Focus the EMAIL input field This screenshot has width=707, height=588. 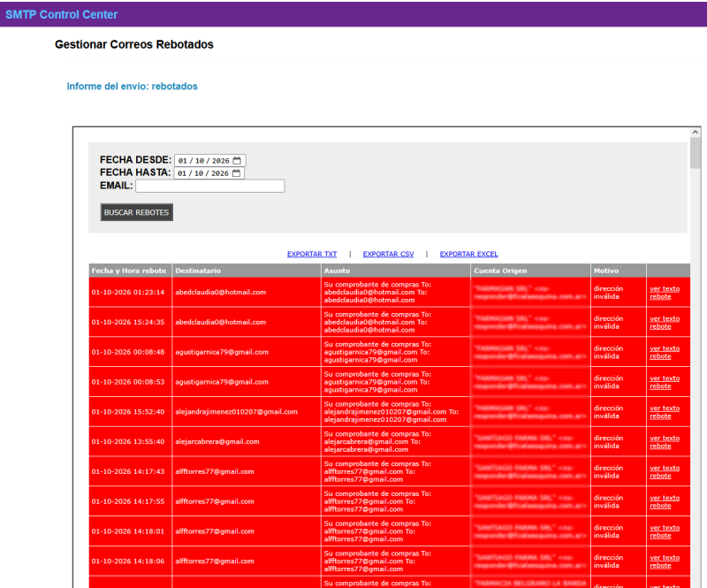pyautogui.click(x=210, y=186)
